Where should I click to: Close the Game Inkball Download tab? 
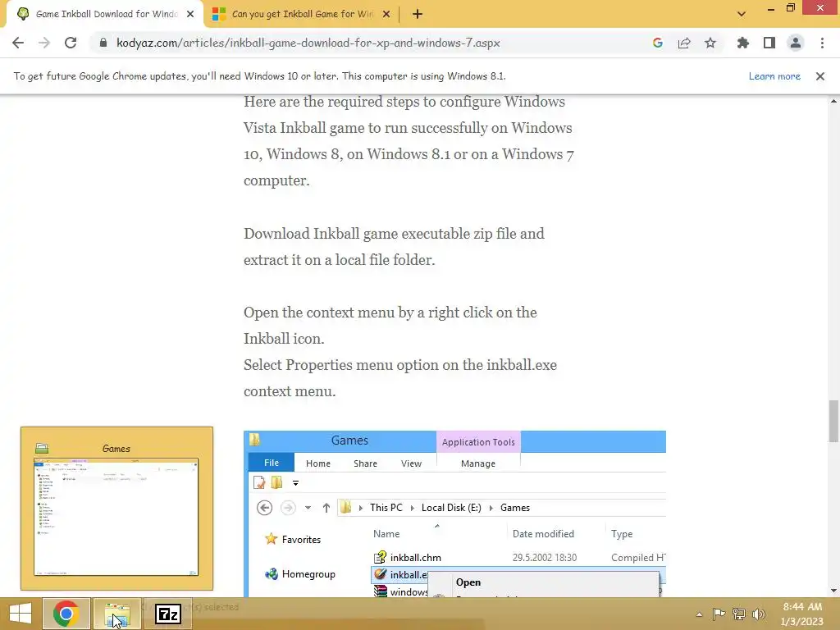point(190,15)
